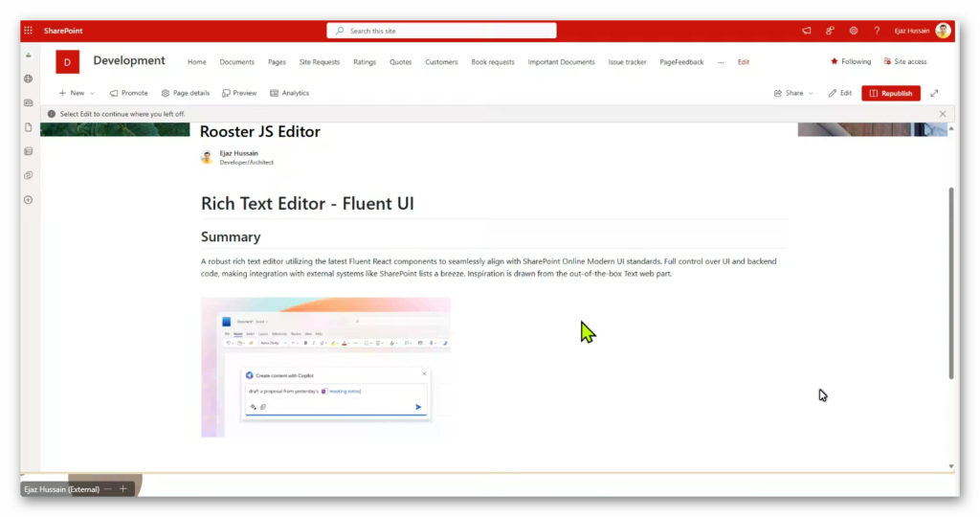Click the page vertical scrollbar thumb

point(950,282)
